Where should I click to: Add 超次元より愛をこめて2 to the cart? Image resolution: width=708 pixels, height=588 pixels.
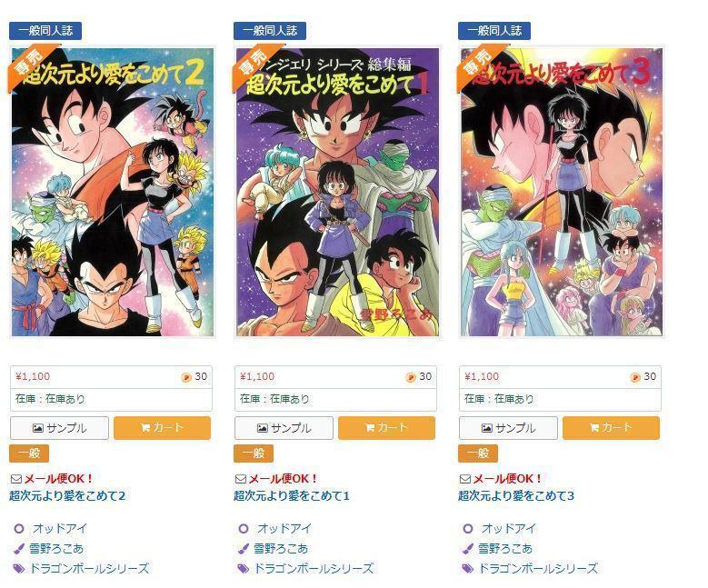click(x=162, y=428)
